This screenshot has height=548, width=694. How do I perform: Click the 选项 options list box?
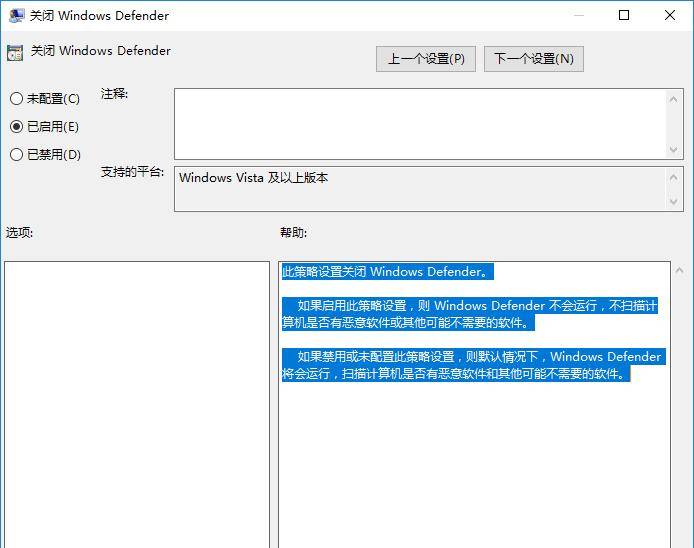pos(137,405)
